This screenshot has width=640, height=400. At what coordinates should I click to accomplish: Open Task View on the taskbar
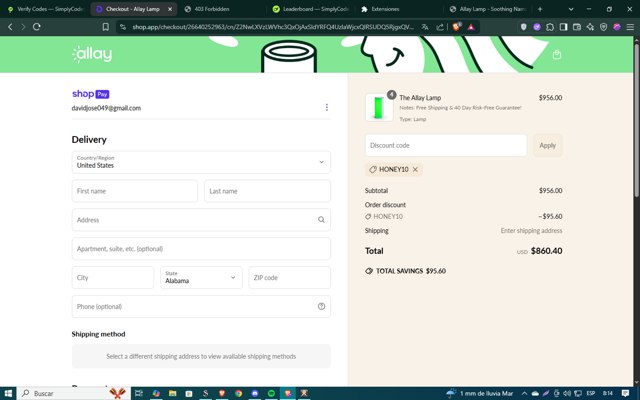[x=139, y=393]
